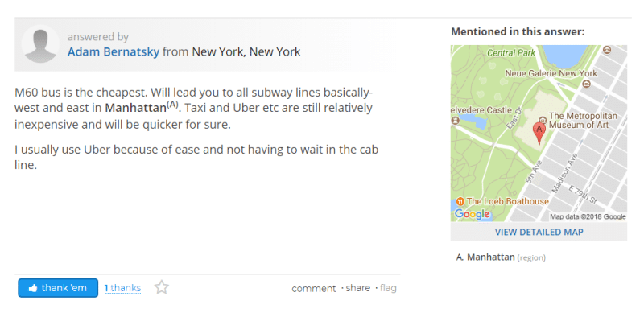Open Adam Bernatsky's profile link

[x=114, y=52]
